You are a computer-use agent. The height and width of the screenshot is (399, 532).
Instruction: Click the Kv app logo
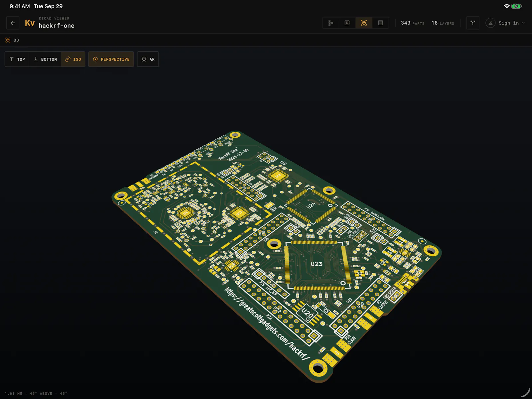(x=30, y=23)
